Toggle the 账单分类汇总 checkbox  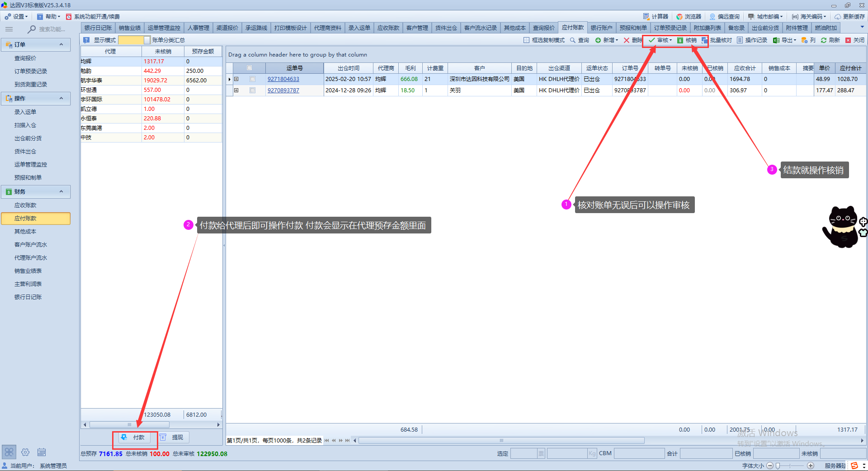147,40
